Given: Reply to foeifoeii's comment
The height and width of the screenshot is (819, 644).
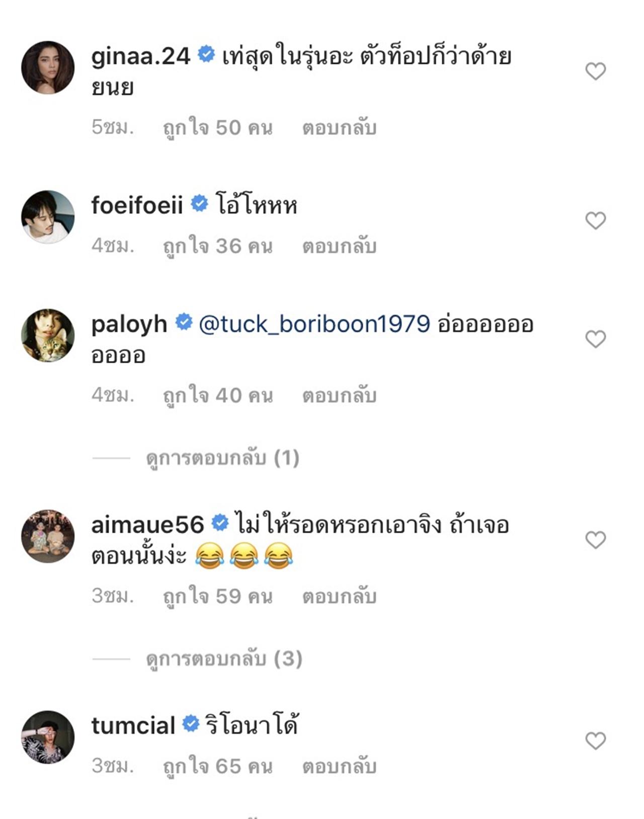Looking at the screenshot, I should (339, 246).
